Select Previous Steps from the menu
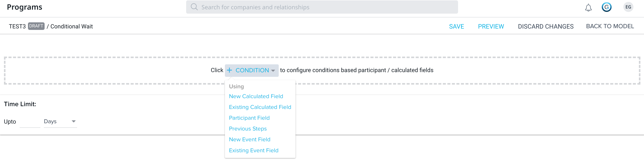 click(x=248, y=129)
